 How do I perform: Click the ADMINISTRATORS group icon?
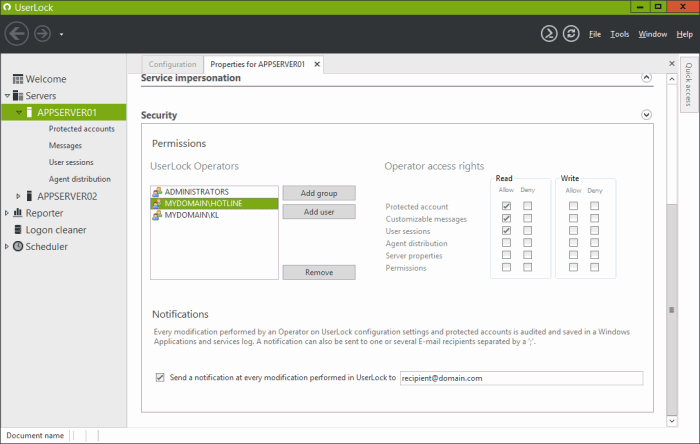(x=157, y=192)
